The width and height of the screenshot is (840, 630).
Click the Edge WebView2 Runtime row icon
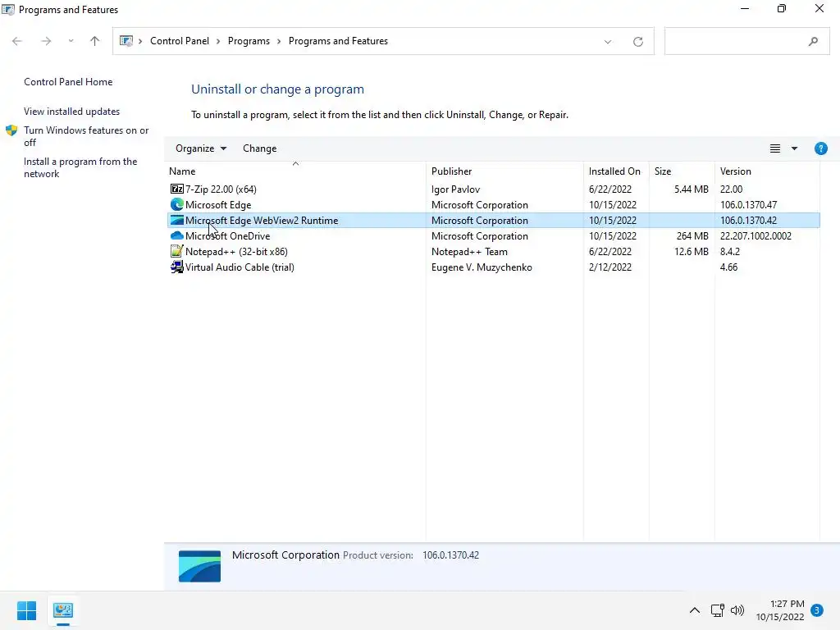(x=177, y=220)
